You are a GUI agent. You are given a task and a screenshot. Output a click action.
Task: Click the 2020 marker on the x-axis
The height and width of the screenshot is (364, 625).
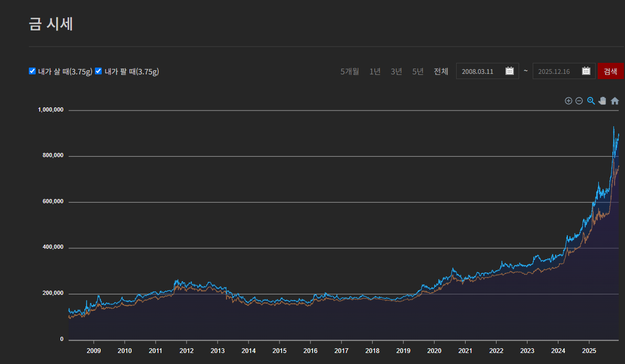pyautogui.click(x=434, y=350)
